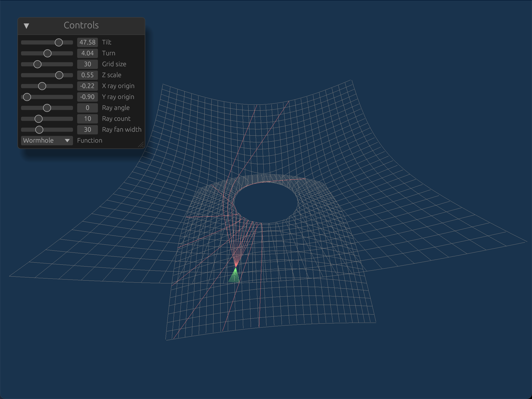This screenshot has height=399, width=532.
Task: Click the Z scale value 0.55
Action: click(87, 75)
